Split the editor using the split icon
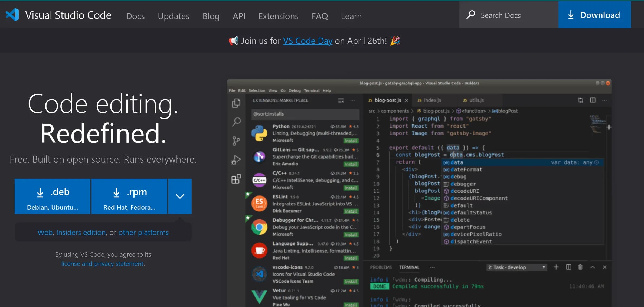Image resolution: width=644 pixels, height=307 pixels. tap(593, 100)
